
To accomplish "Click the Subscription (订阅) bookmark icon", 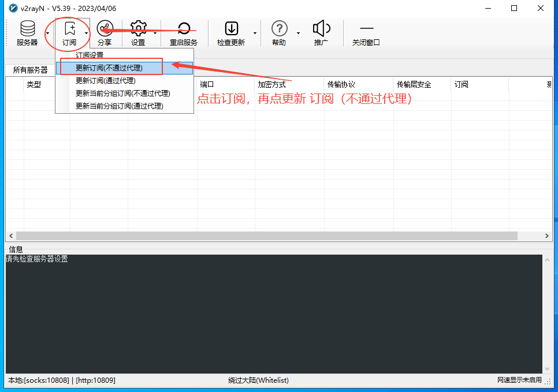I will coord(69,29).
